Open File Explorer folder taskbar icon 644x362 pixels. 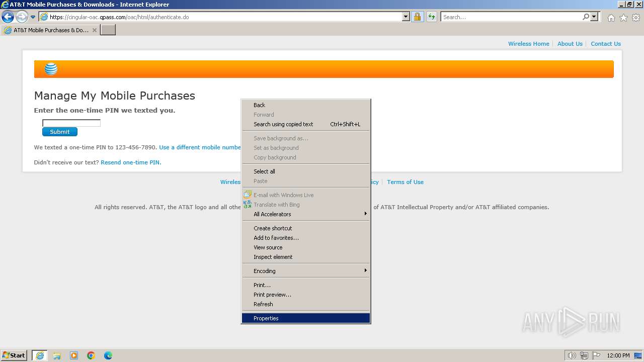coord(57,355)
